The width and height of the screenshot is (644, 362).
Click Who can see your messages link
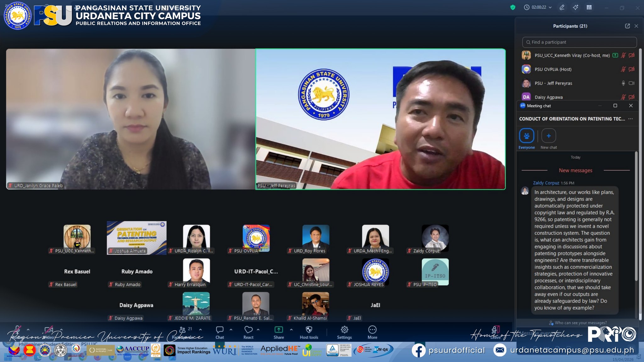(x=578, y=323)
